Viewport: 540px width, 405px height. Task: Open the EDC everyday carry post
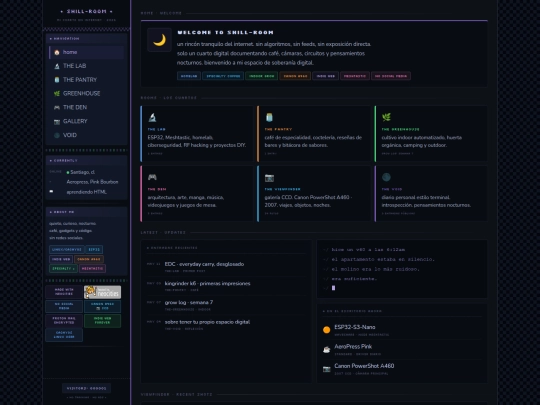(204, 264)
